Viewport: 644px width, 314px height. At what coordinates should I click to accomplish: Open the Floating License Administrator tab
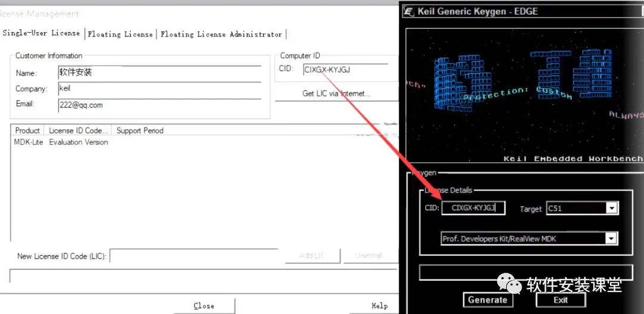click(x=221, y=35)
